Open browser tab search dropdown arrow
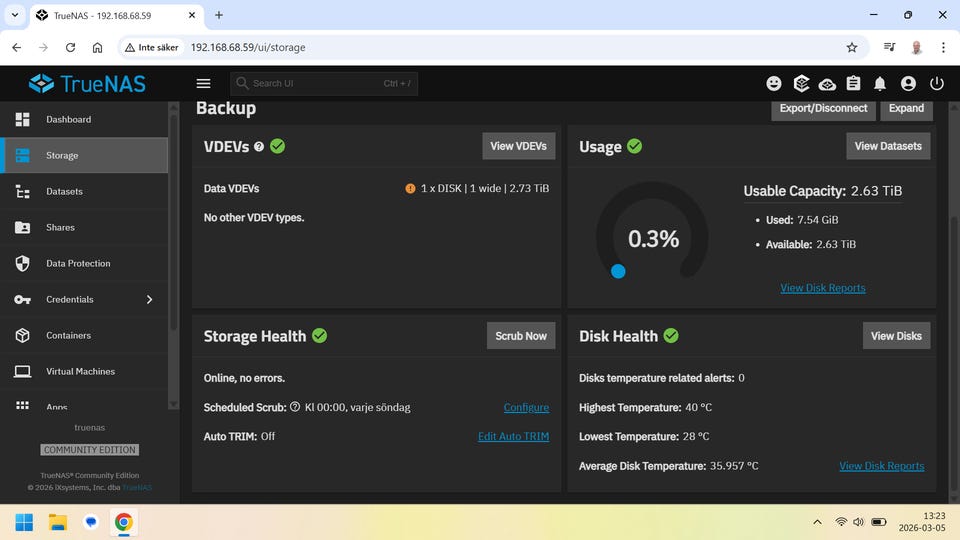This screenshot has width=960, height=540. (15, 15)
